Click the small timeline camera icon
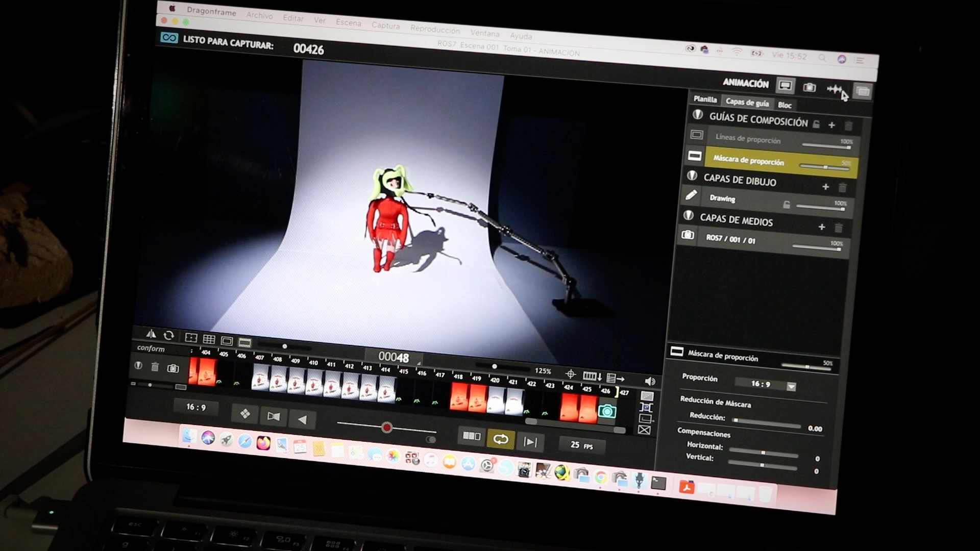Image resolution: width=980 pixels, height=551 pixels. point(173,368)
